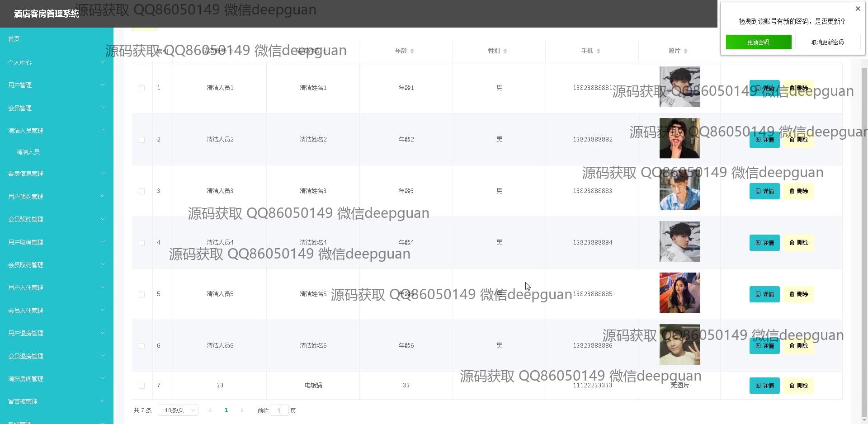Go to the next page arrow
The image size is (868, 424).
point(242,410)
